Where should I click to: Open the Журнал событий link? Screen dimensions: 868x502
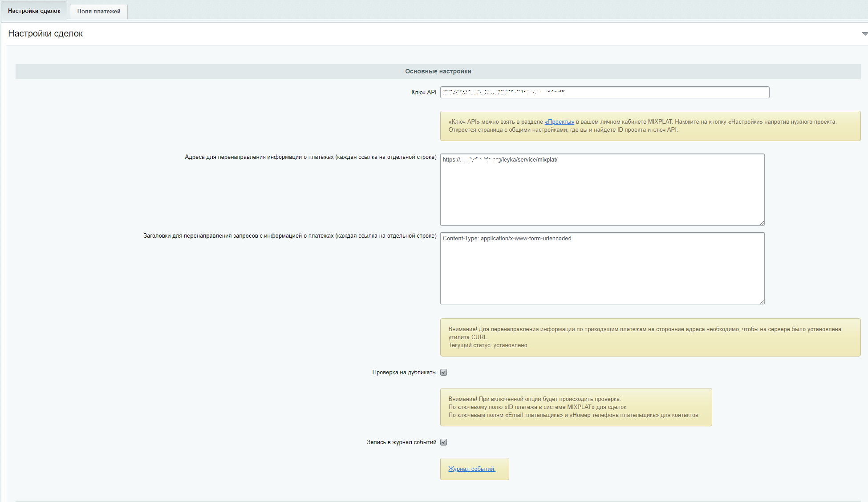pyautogui.click(x=471, y=469)
